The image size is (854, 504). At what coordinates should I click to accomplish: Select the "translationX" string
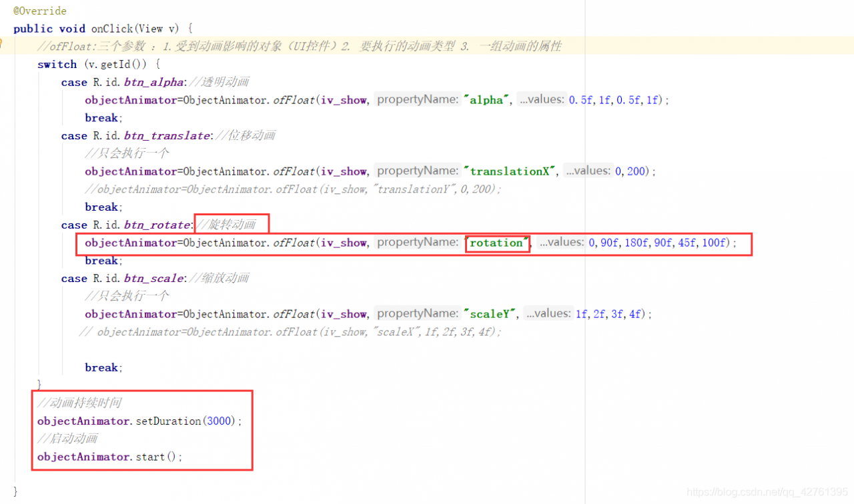tap(510, 171)
